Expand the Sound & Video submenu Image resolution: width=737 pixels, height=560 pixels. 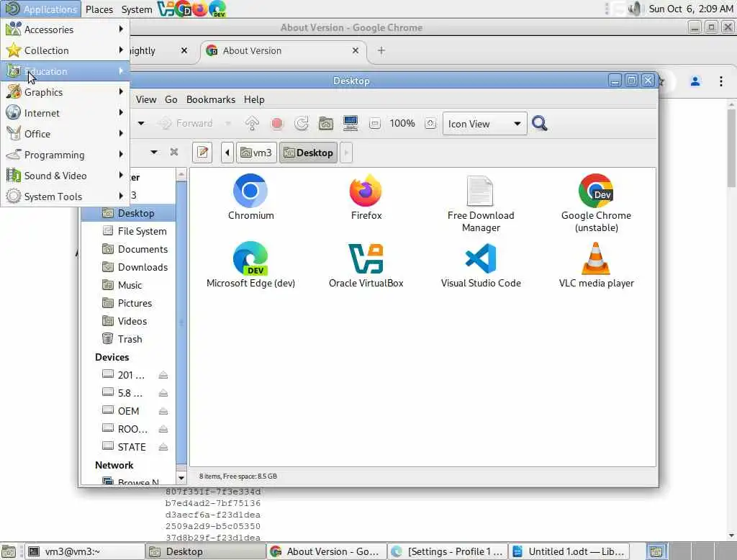tap(65, 176)
